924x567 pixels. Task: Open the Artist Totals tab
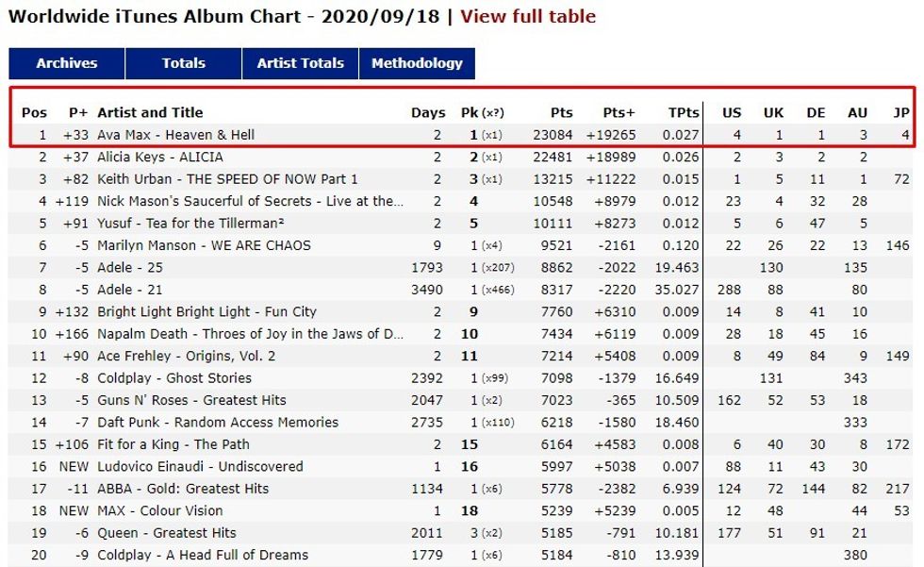301,63
